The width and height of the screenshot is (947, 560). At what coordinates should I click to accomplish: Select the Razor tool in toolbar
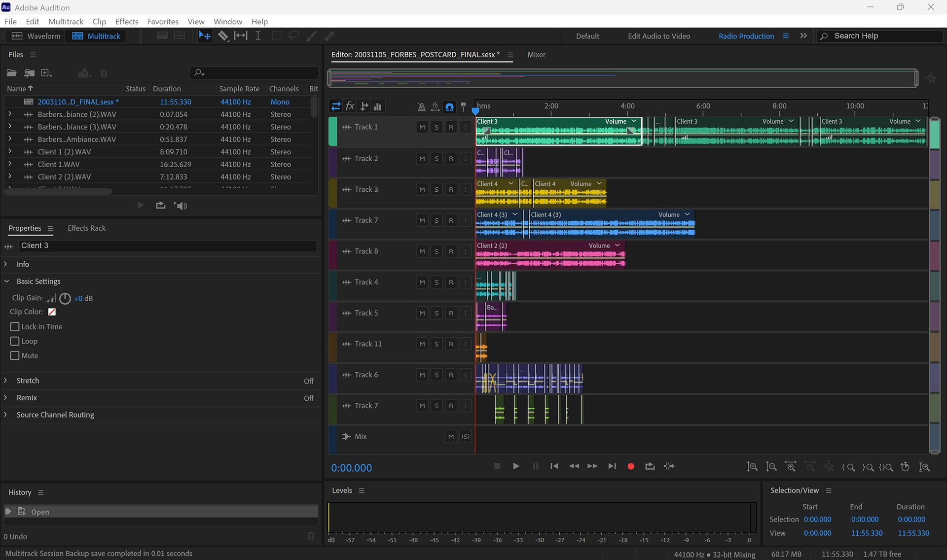pos(223,36)
